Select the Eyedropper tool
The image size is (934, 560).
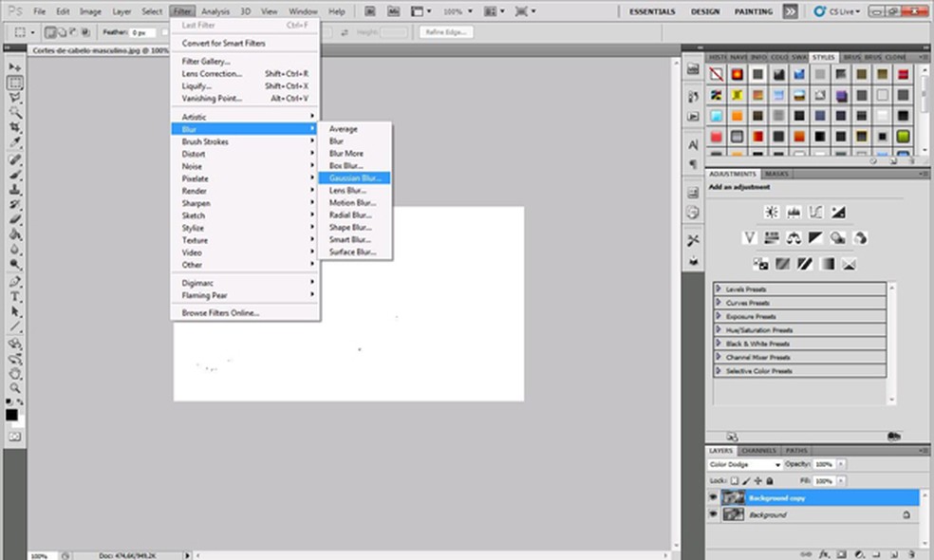pyautogui.click(x=15, y=141)
